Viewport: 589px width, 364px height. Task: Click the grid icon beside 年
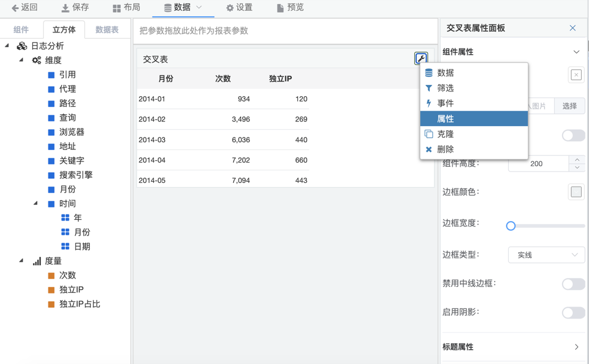click(x=65, y=218)
